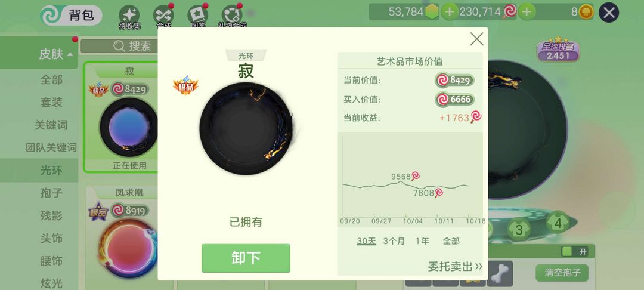This screenshot has height=290, width=644.
Task: Select the 30天 chart range
Action: click(366, 241)
